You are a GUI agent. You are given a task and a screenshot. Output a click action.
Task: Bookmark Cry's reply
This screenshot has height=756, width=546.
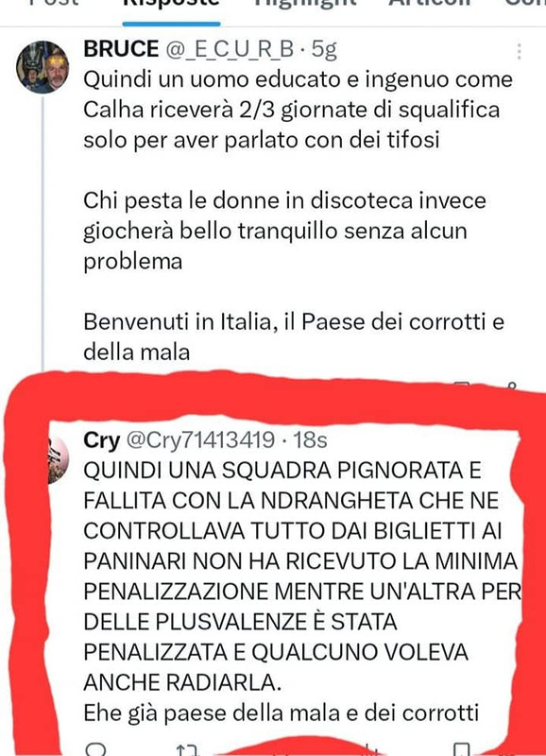[461, 749]
